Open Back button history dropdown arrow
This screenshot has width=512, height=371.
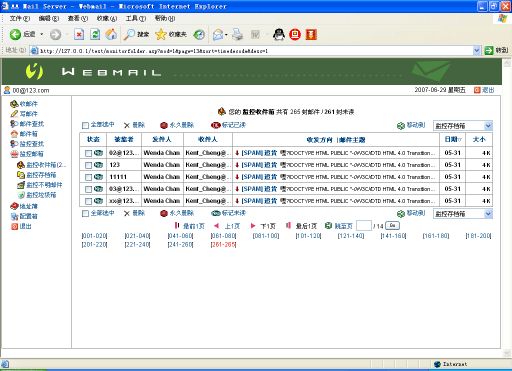pyautogui.click(x=42, y=34)
